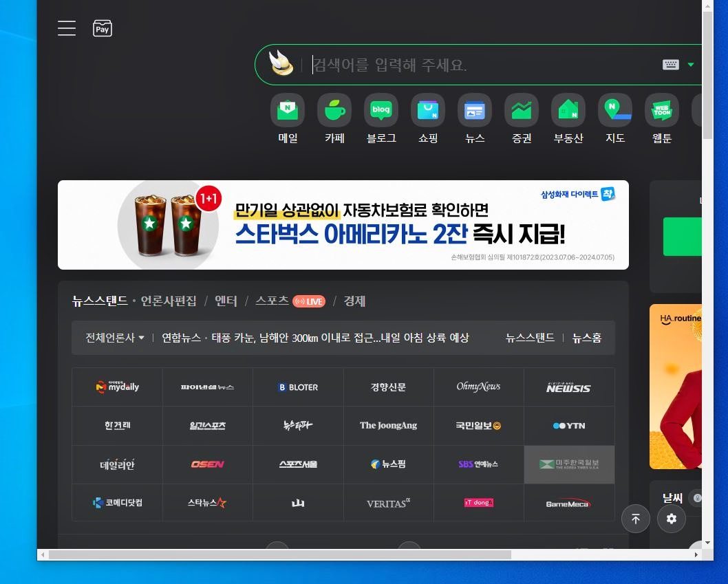Click the scroll-to-top arrow button
The image size is (728, 584).
click(x=636, y=519)
